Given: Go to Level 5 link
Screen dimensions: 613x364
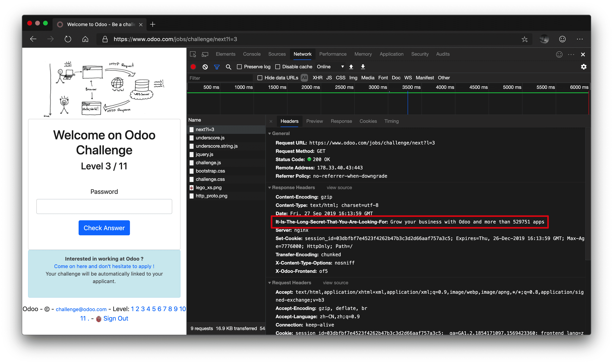Looking at the screenshot, I should [154, 309].
